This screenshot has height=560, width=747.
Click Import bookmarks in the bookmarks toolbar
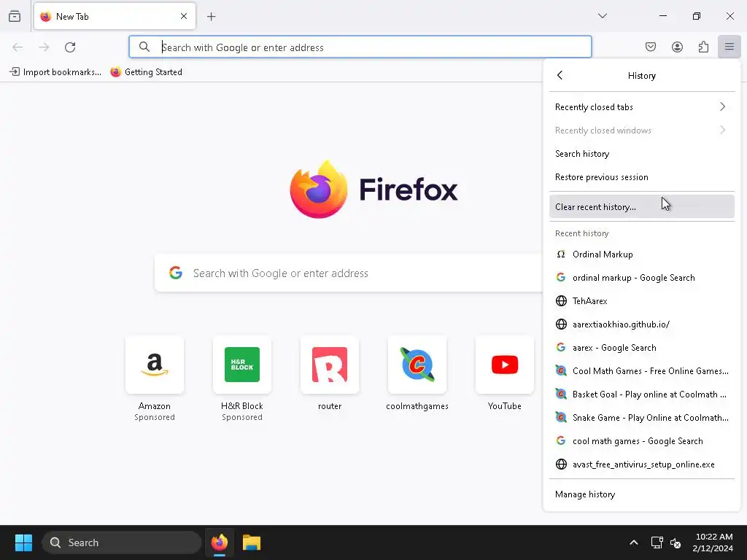[55, 72]
